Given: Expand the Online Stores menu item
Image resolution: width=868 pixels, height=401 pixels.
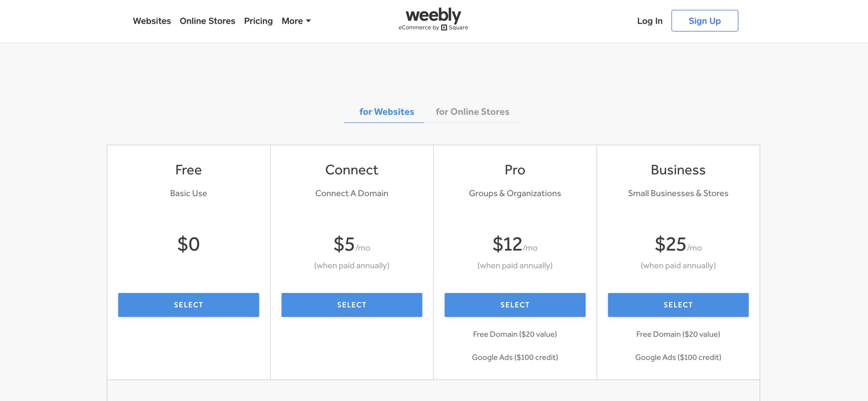Looking at the screenshot, I should 207,20.
